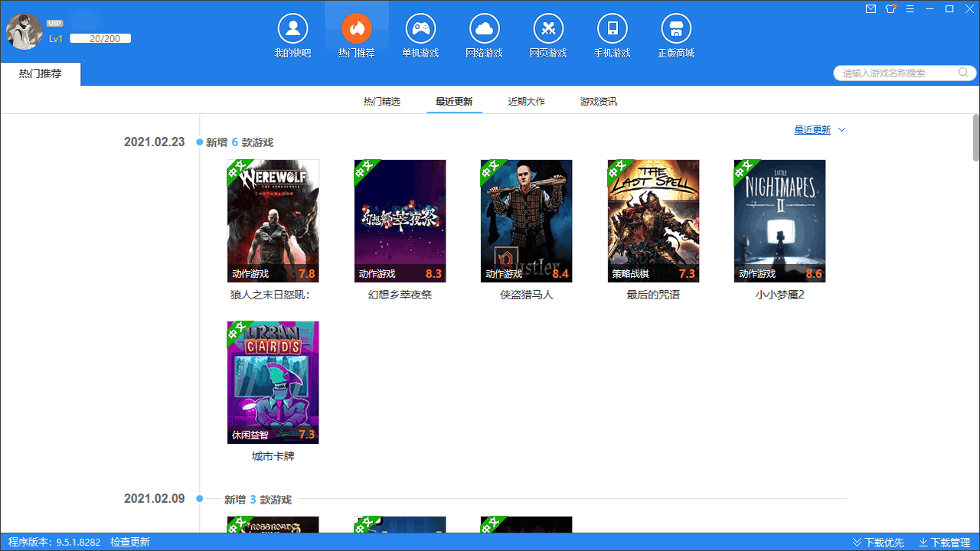Click the 幻想乡萃夜祭 game title
This screenshot has height=551, width=980.
(400, 295)
